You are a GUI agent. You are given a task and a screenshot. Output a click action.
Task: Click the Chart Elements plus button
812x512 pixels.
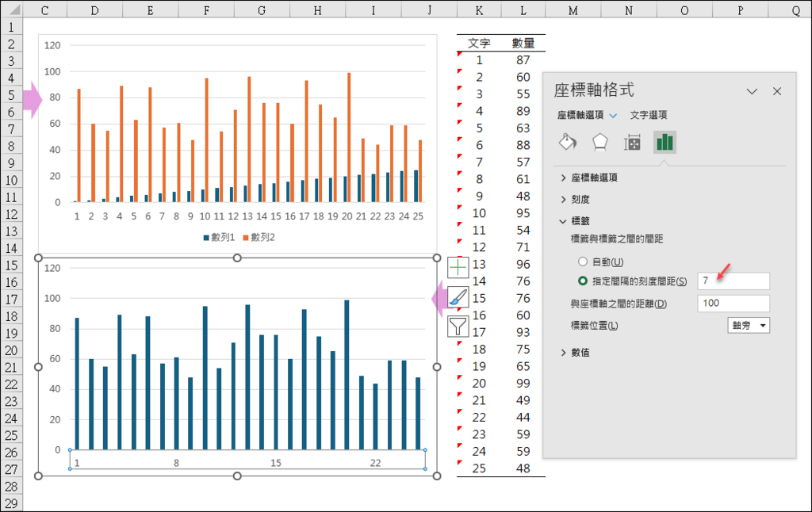(x=458, y=268)
